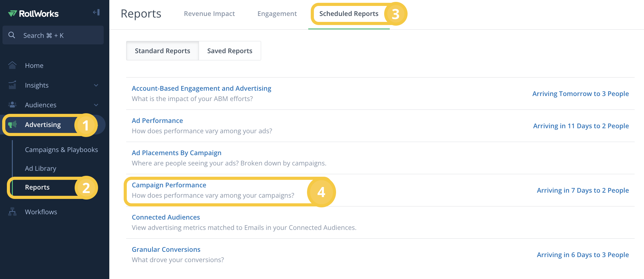Open the Campaign Performance report
644x279 pixels.
[x=169, y=185]
